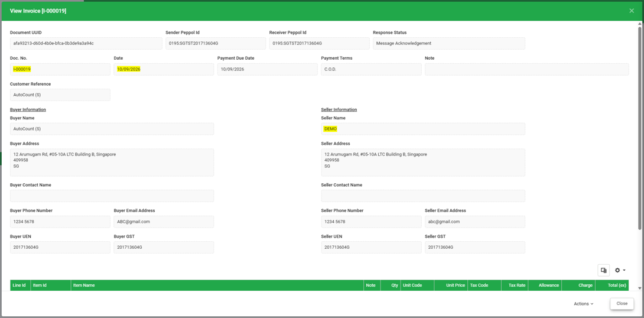
Task: Select the Document UUID field
Action: (86, 43)
